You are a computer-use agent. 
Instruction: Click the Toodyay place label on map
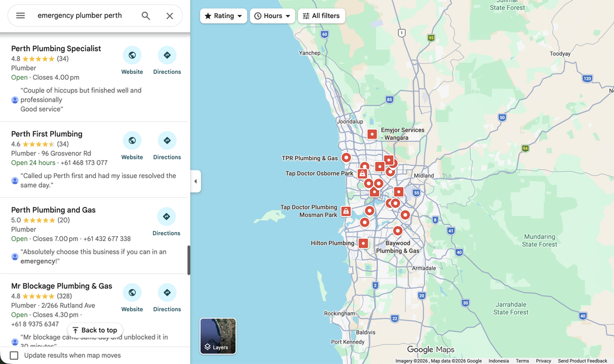click(x=560, y=54)
